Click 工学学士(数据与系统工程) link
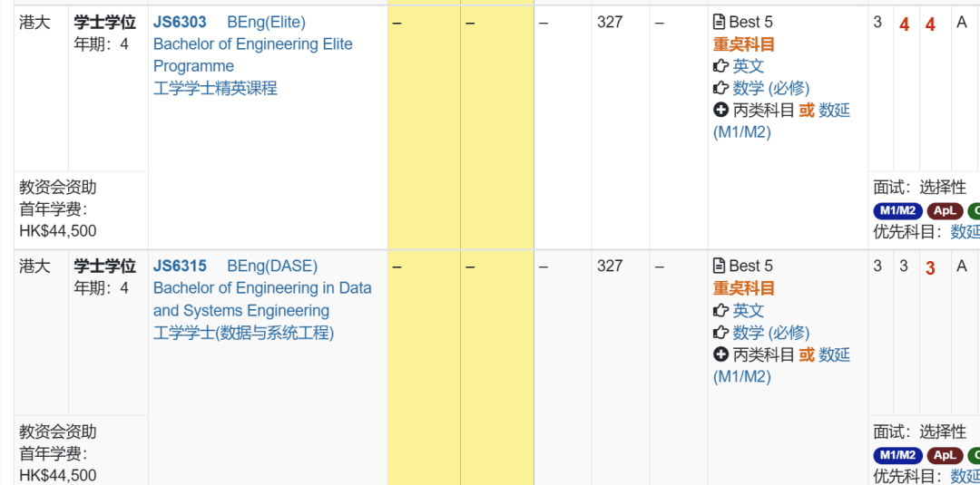This screenshot has width=980, height=485. pyautogui.click(x=243, y=333)
